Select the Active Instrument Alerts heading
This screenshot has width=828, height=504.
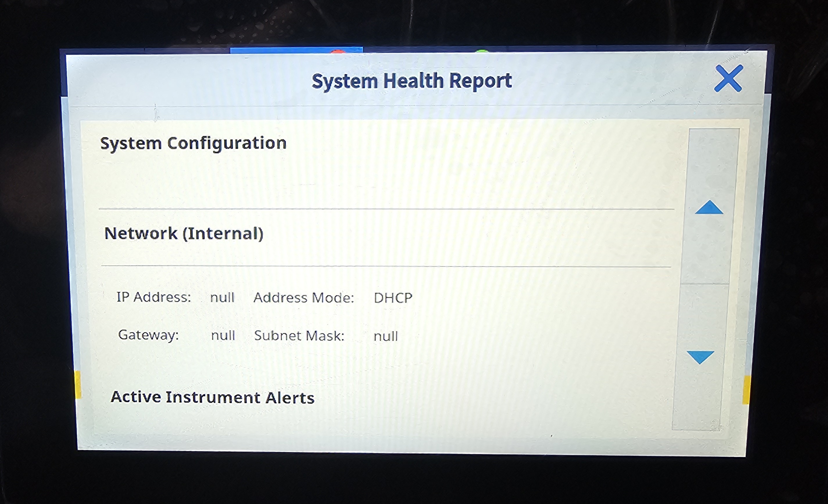point(212,397)
